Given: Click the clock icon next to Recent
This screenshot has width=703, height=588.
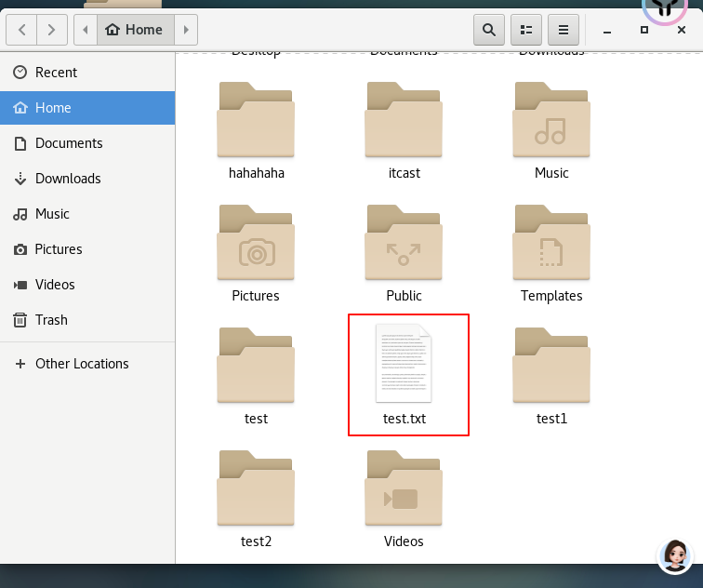Looking at the screenshot, I should pyautogui.click(x=20, y=73).
